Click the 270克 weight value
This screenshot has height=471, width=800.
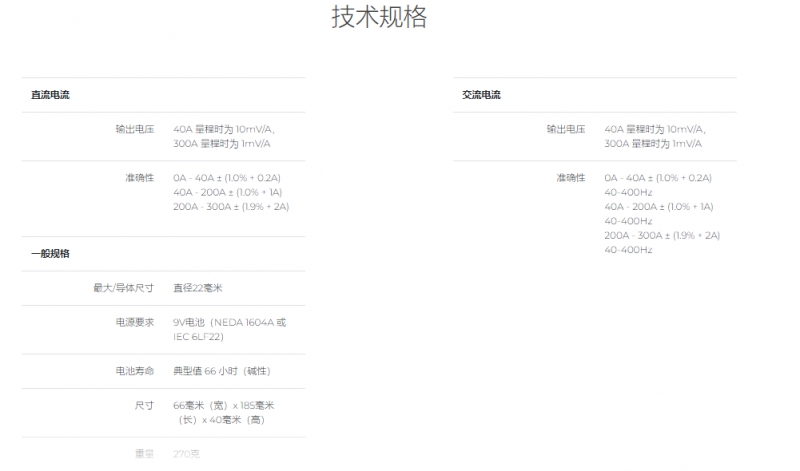tap(187, 454)
